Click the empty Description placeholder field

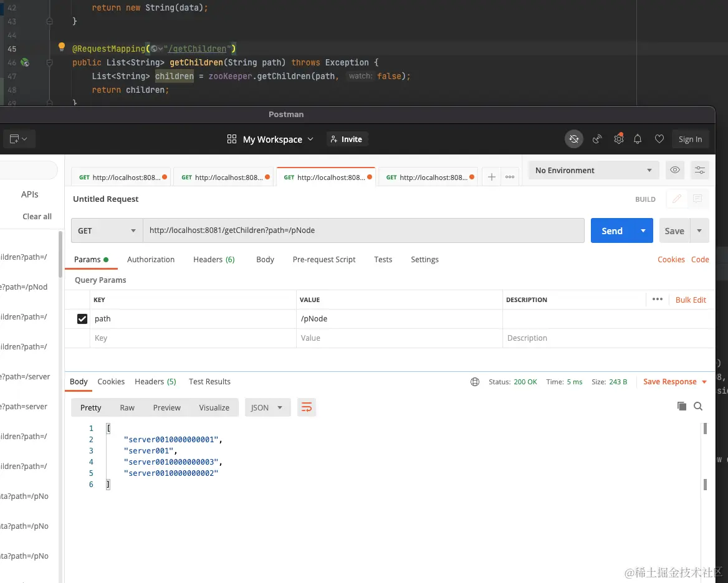click(x=608, y=338)
